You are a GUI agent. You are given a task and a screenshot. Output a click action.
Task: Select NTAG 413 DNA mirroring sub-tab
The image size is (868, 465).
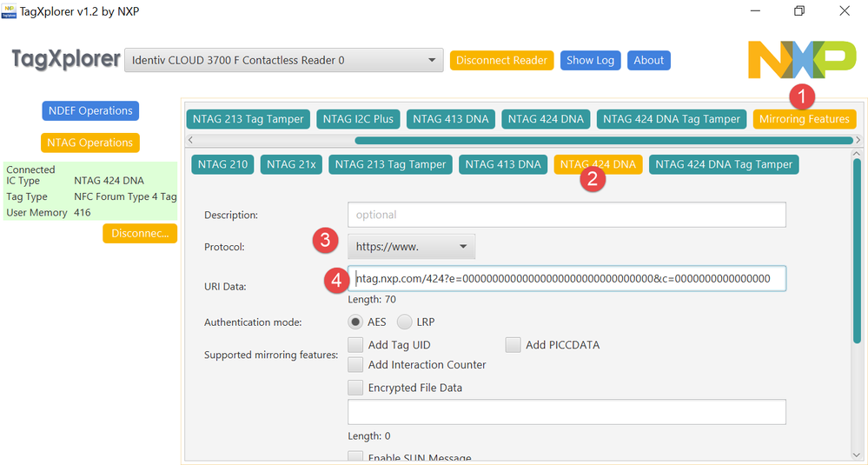click(503, 164)
